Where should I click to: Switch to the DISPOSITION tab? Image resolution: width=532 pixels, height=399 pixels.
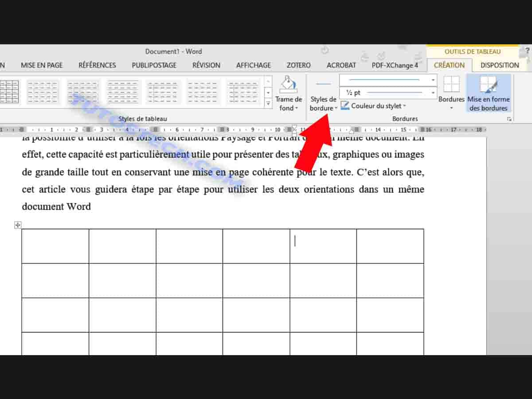tap(500, 65)
